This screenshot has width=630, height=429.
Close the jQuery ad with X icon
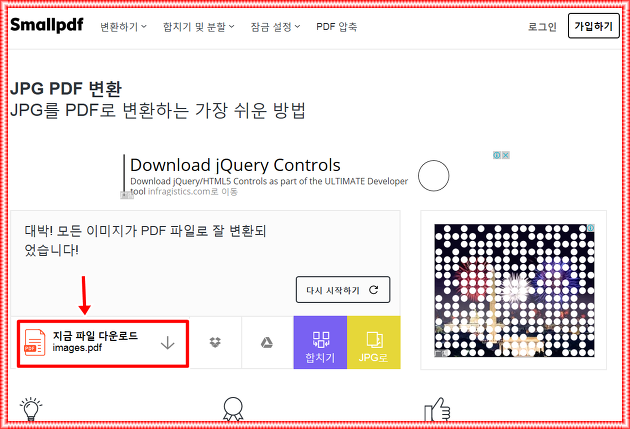[x=506, y=155]
